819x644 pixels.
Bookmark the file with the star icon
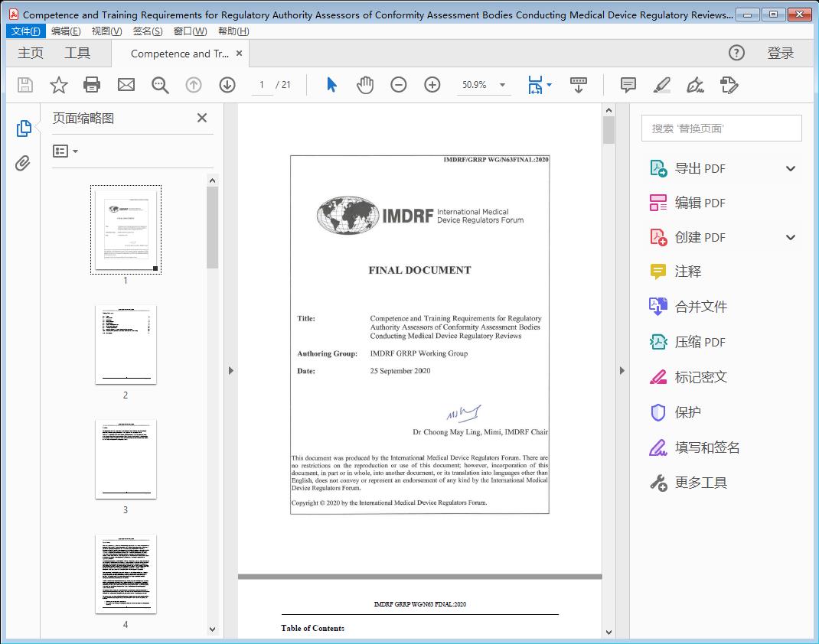click(x=59, y=85)
